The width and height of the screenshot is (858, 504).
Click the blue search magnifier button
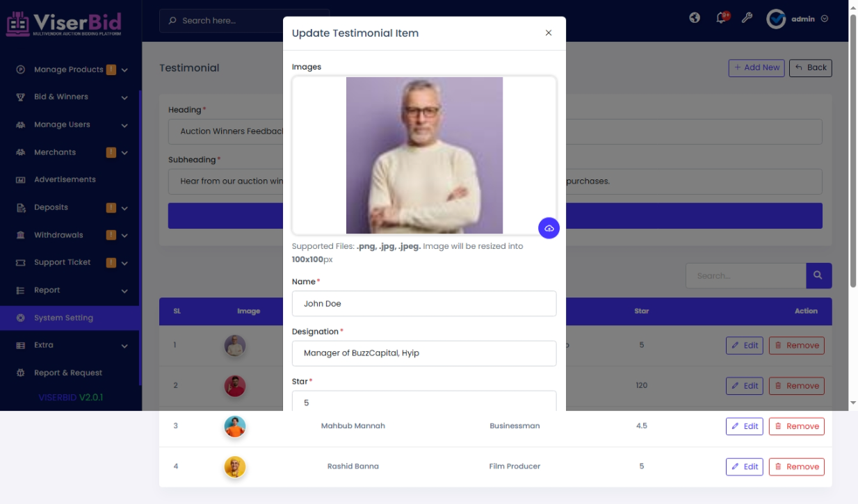click(x=819, y=275)
